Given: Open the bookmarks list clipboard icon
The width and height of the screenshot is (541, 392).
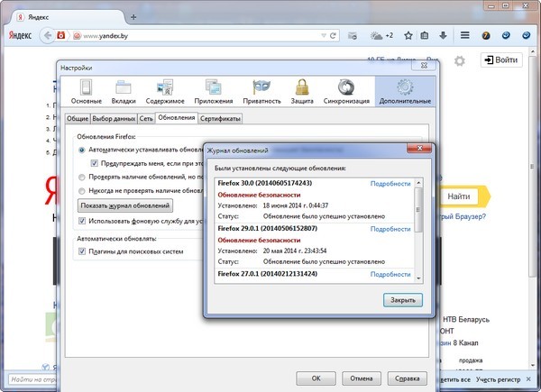Looking at the screenshot, I should tap(425, 35).
